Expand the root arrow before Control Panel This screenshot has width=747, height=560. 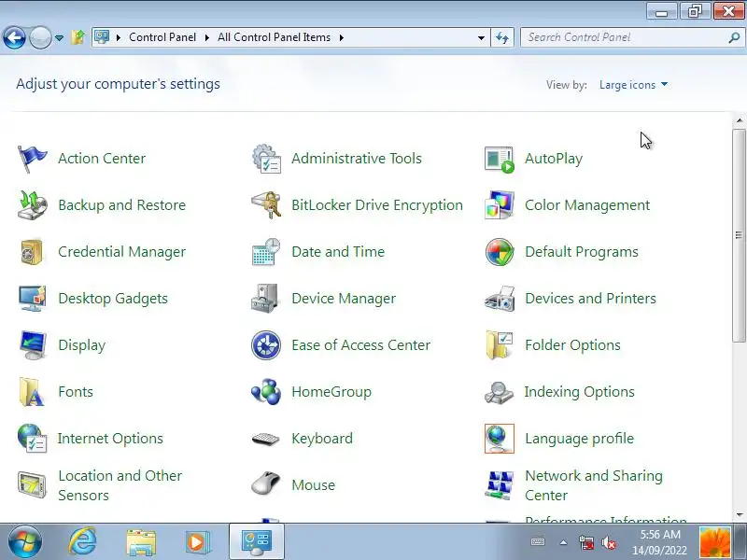click(x=119, y=37)
